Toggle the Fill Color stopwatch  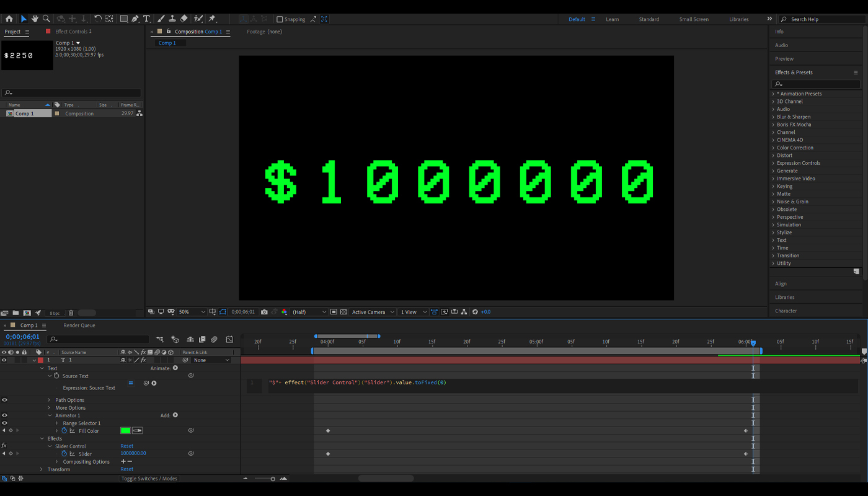tap(64, 431)
